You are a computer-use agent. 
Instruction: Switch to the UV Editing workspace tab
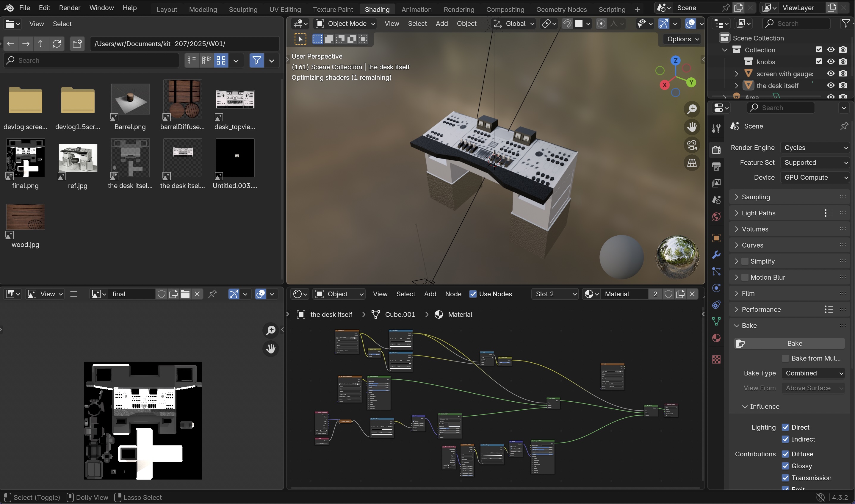285,10
